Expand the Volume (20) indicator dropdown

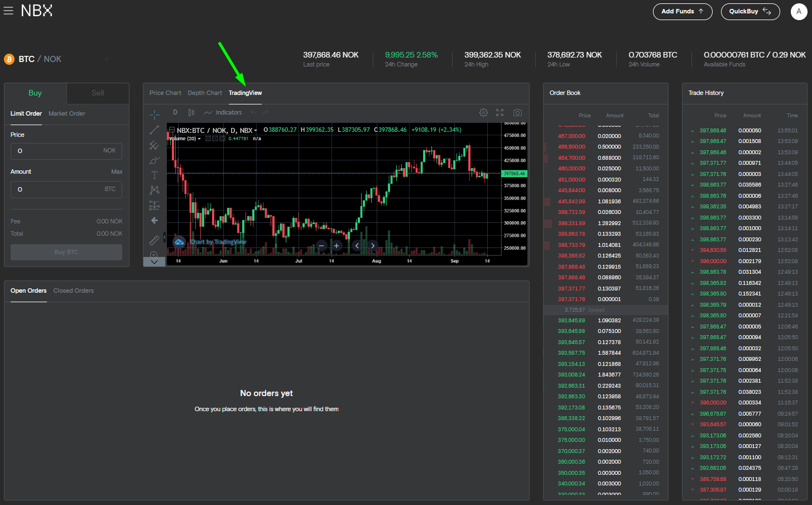pyautogui.click(x=199, y=139)
